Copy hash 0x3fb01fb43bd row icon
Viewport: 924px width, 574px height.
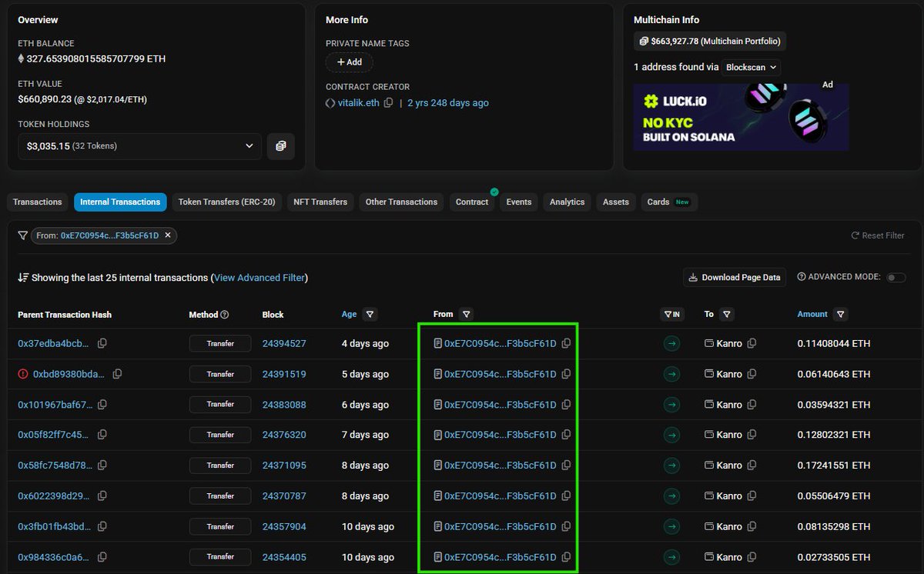coord(102,526)
